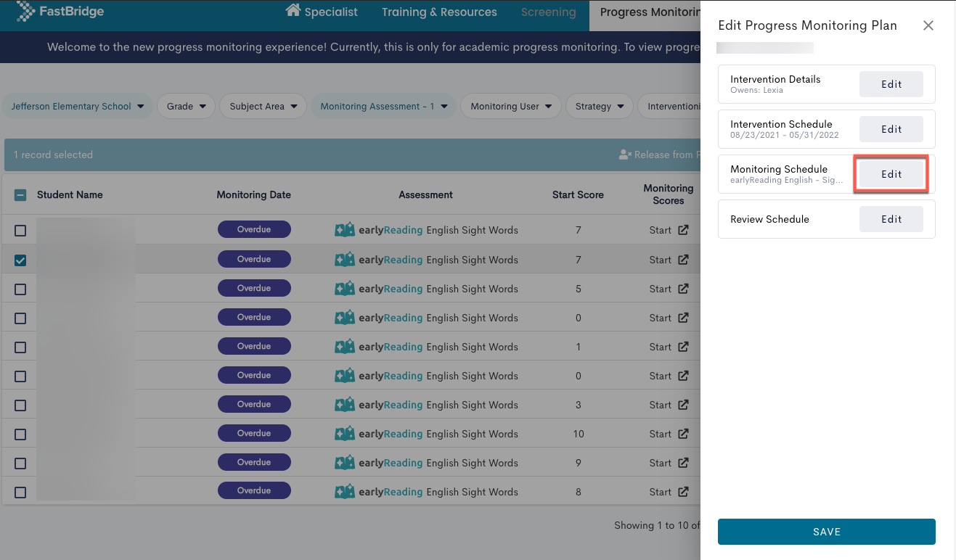Click the SAVE button

pos(827,532)
